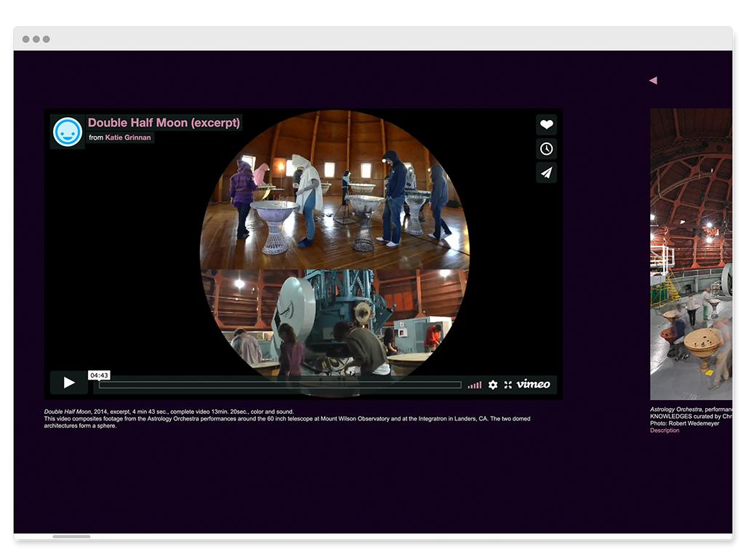Click the pink left-pointing arrow
The height and width of the screenshot is (560, 746).
pyautogui.click(x=653, y=80)
